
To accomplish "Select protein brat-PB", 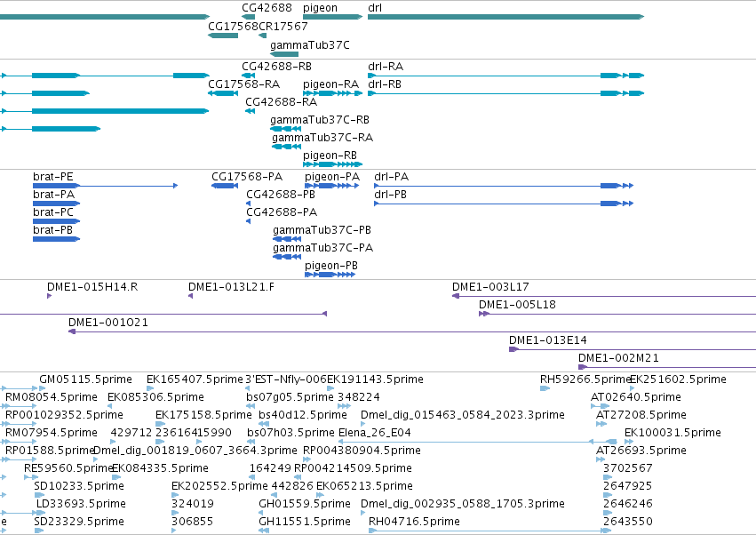I will coord(52,230).
